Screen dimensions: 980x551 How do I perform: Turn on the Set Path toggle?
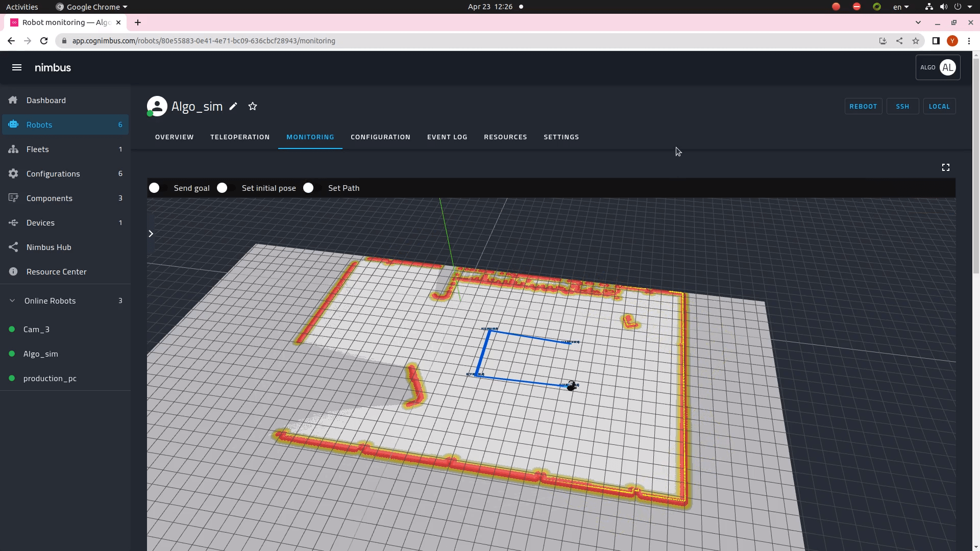(308, 188)
